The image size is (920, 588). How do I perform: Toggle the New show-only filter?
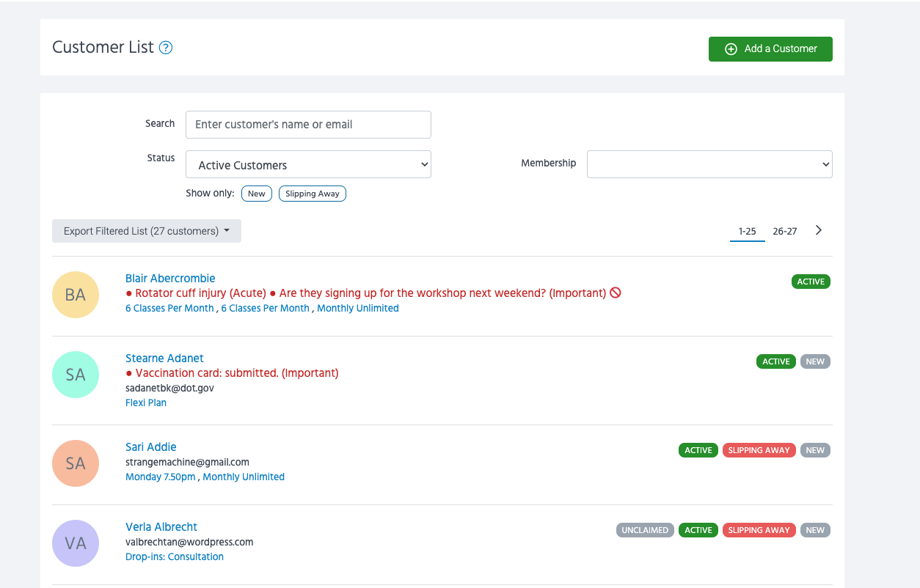click(257, 194)
